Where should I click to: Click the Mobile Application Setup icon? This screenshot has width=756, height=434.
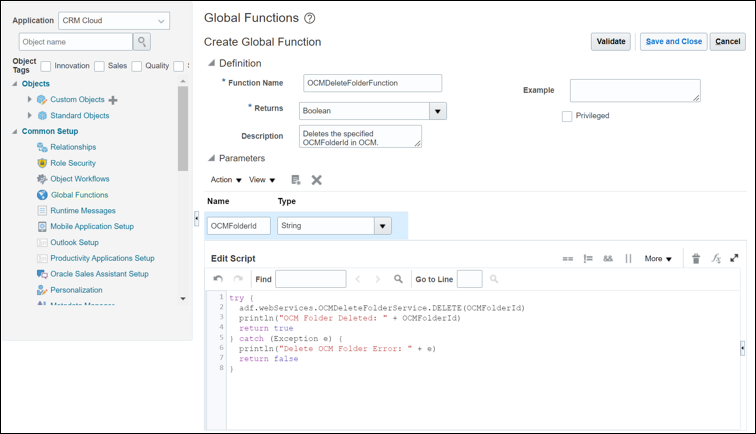click(x=42, y=227)
